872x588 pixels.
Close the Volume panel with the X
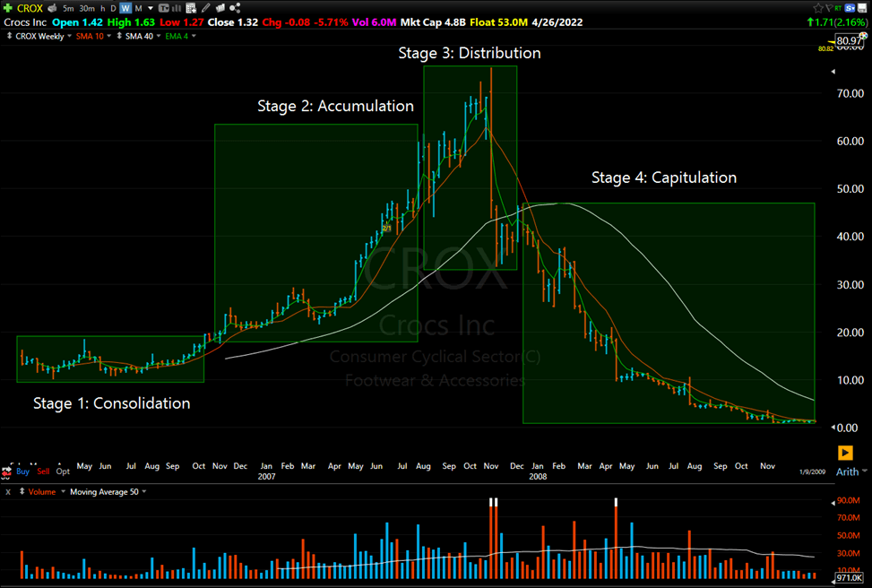[8, 491]
